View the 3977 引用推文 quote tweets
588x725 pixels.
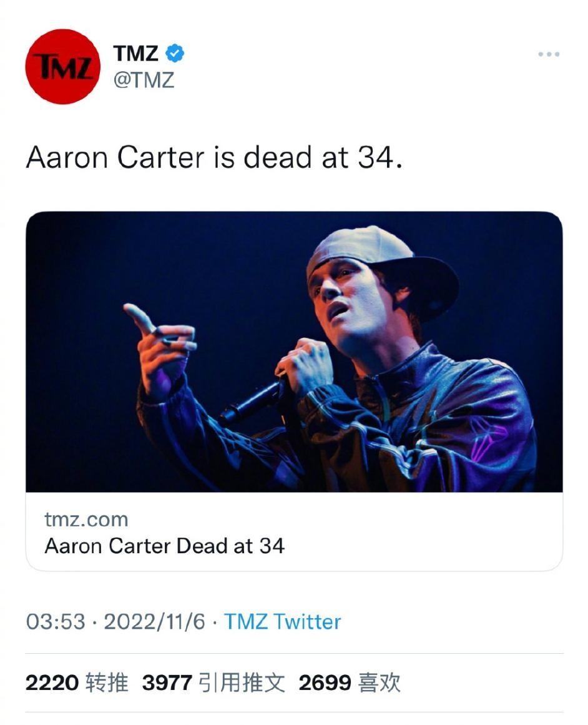[213, 683]
